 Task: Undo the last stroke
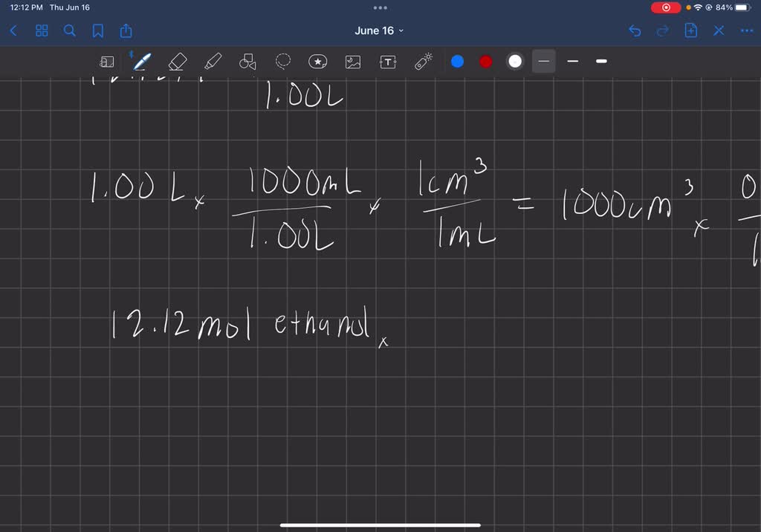tap(635, 31)
